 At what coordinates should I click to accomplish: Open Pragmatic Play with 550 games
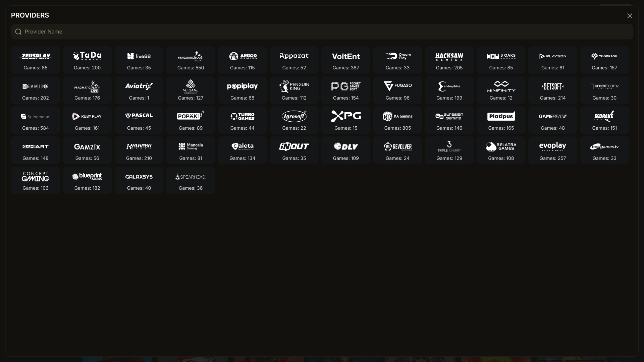[191, 60]
